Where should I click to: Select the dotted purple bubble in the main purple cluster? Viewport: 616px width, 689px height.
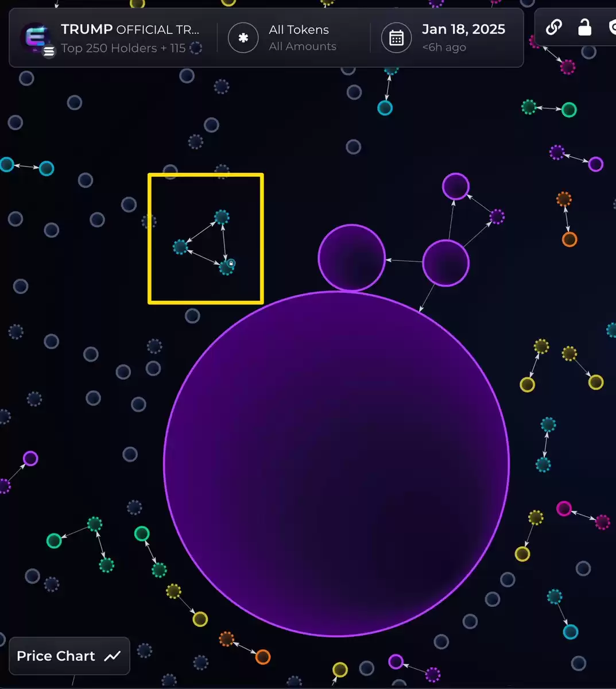497,217
